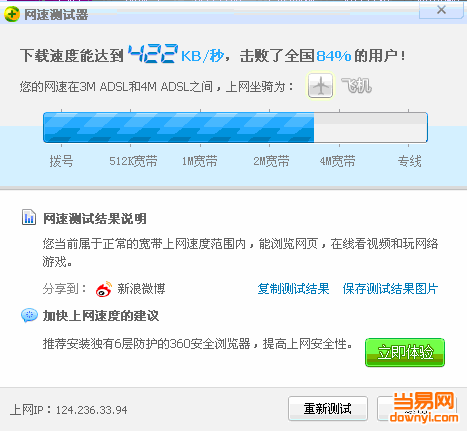
Task: Click the 网速测试器 window title
Action: click(x=56, y=15)
